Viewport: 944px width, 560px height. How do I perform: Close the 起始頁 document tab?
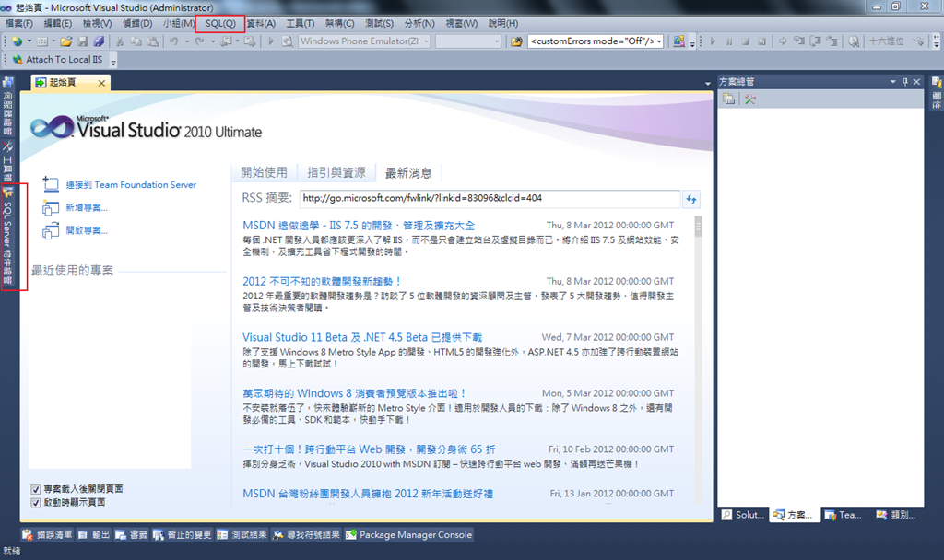[x=101, y=83]
